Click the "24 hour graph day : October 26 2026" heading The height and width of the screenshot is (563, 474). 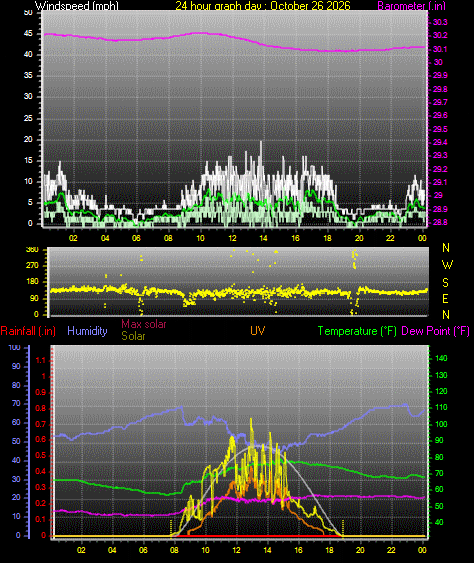(x=262, y=5)
